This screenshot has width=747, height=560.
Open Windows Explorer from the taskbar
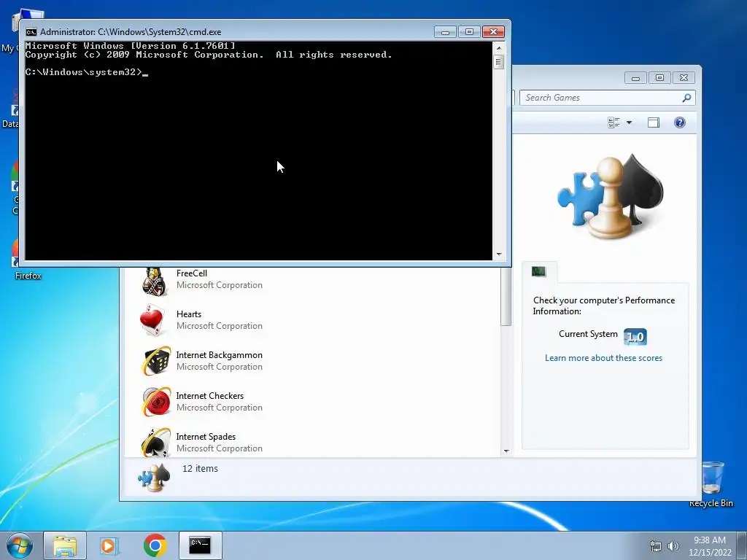(65, 545)
